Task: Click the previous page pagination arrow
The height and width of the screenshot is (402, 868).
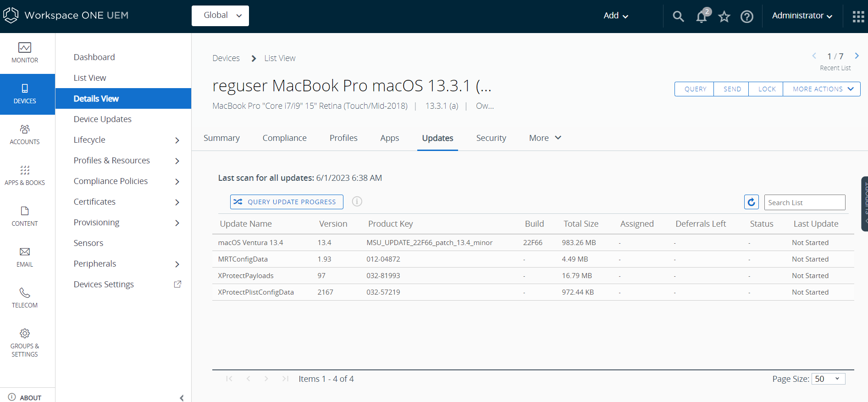Action: point(248,379)
